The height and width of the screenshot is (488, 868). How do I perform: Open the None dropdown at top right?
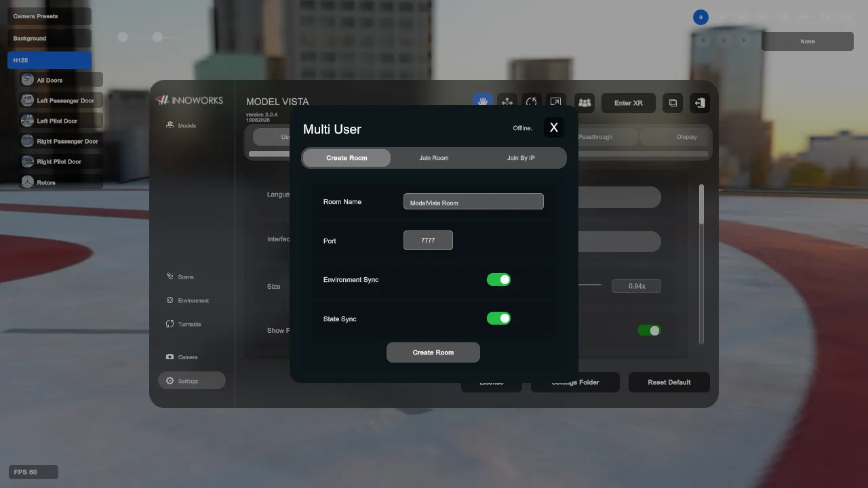click(808, 41)
